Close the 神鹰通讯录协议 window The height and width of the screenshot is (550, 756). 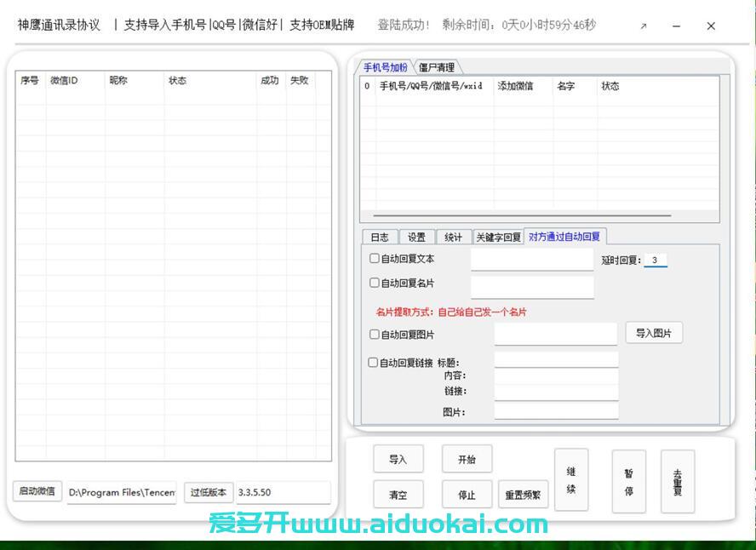[x=711, y=26]
